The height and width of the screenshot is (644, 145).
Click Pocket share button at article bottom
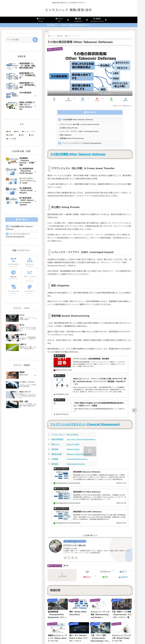point(87,577)
